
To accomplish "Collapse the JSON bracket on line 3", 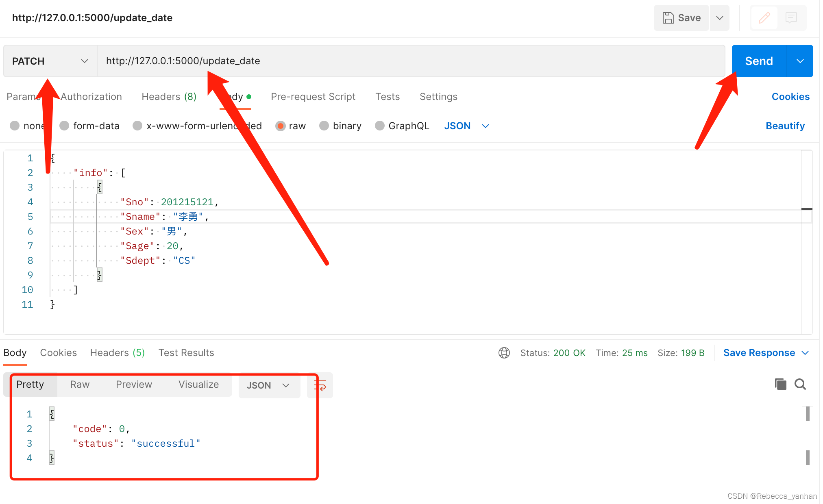I will click(99, 187).
